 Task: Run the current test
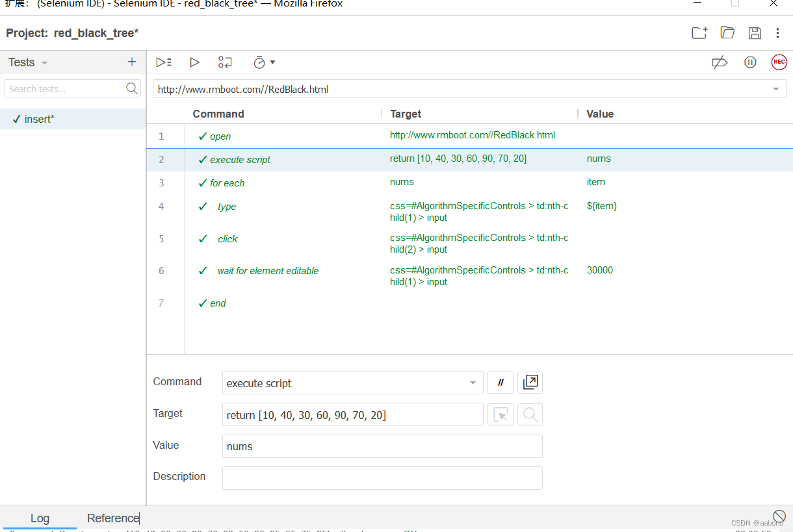(194, 62)
